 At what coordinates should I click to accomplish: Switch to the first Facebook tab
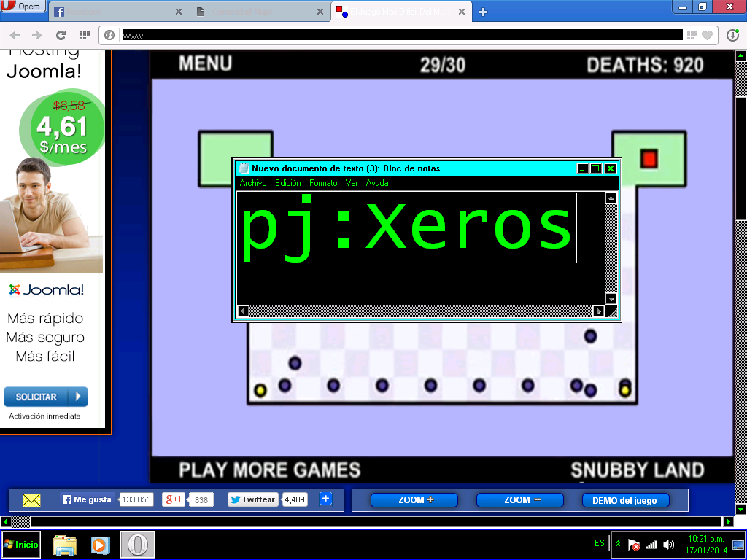tap(117, 12)
